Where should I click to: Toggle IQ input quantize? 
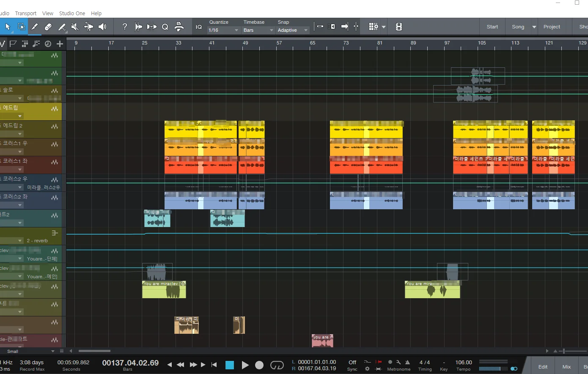point(199,27)
